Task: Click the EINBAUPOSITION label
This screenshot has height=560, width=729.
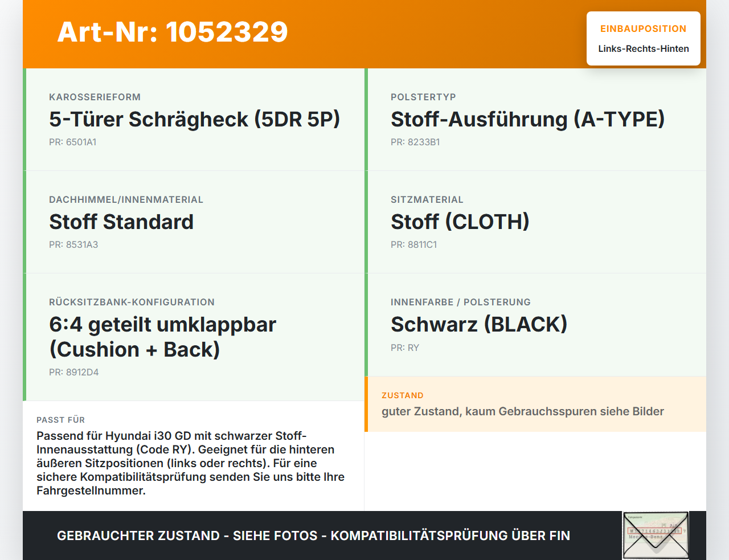Action: [x=643, y=28]
